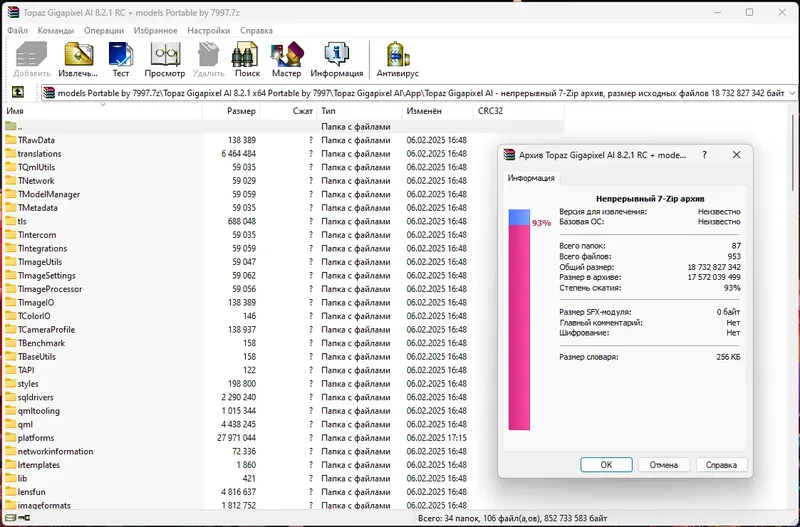Screen dimensions: 800x527
Task: Click the Отмена button
Action: tap(664, 465)
